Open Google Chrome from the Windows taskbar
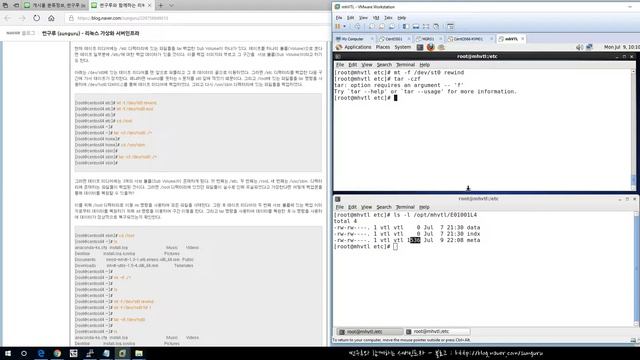 (x=57, y=353)
